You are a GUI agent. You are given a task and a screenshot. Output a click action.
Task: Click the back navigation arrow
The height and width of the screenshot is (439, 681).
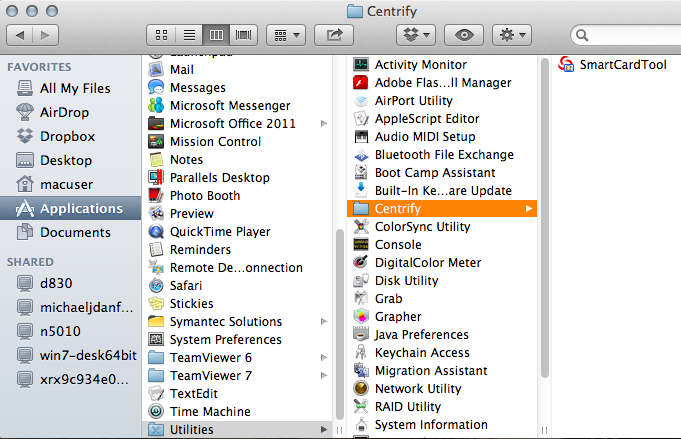(22, 34)
